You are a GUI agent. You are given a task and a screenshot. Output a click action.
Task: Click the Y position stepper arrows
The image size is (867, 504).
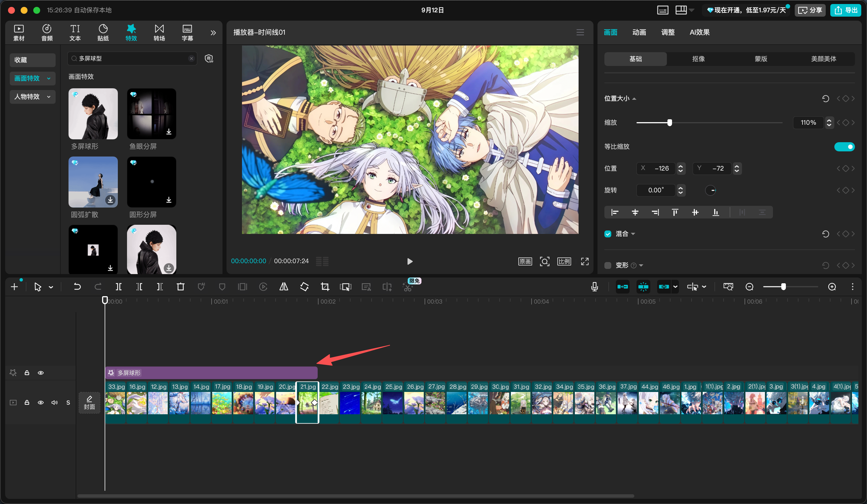[737, 168]
